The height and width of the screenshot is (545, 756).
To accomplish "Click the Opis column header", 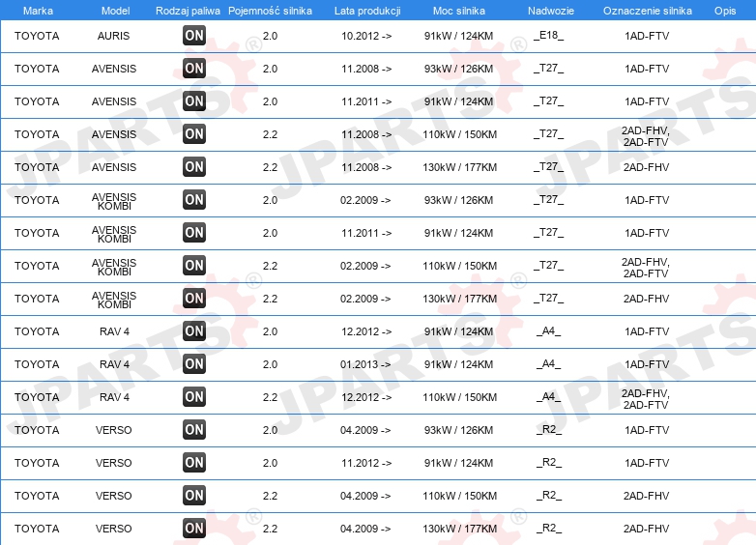I will [725, 11].
